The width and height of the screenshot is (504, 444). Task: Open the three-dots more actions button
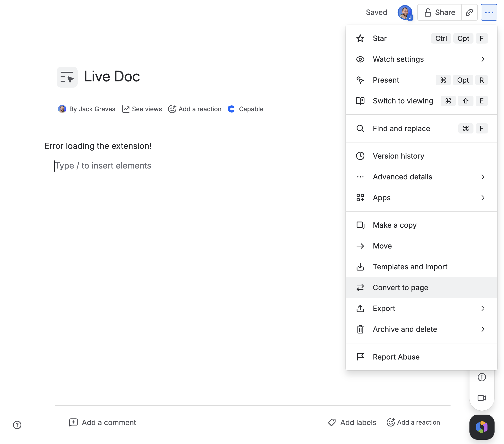[x=489, y=12]
